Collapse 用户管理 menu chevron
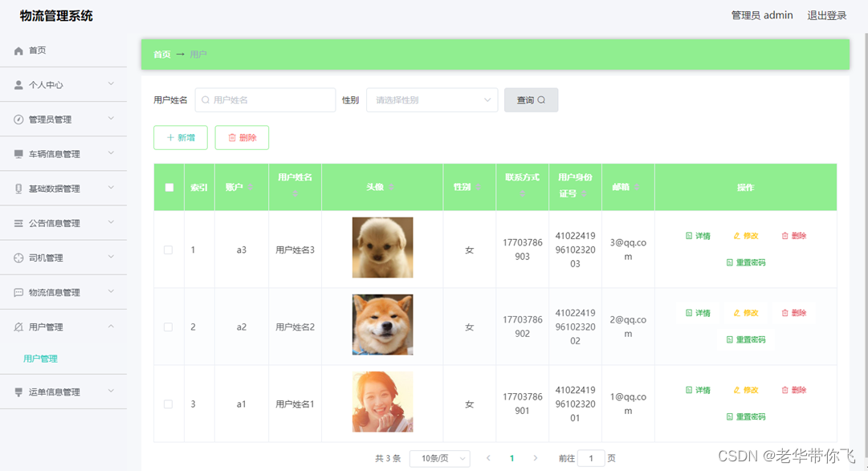868x471 pixels. click(111, 326)
